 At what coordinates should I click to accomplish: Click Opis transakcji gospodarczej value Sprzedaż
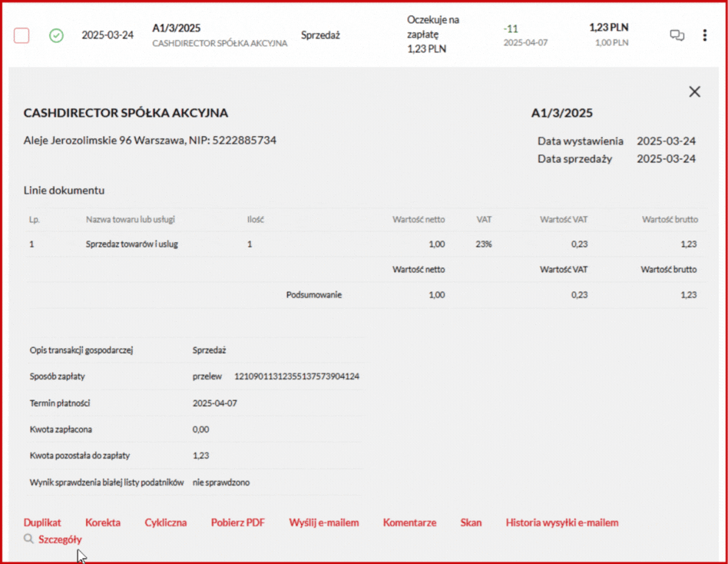pyautogui.click(x=210, y=350)
